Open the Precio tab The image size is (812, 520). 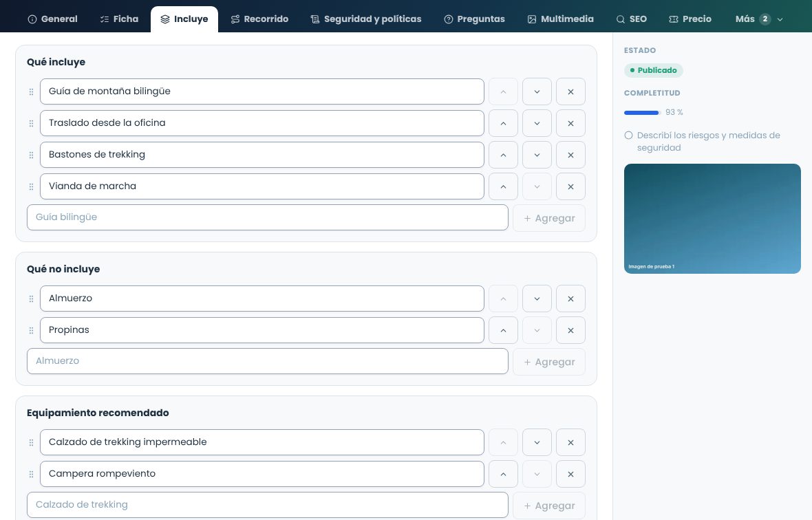tap(690, 19)
